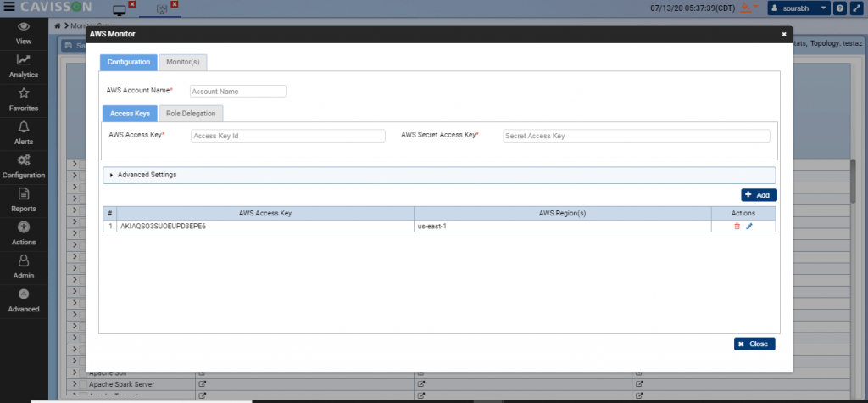Close the AWS Monitor dialog with X
The image size is (868, 403).
pyautogui.click(x=784, y=35)
